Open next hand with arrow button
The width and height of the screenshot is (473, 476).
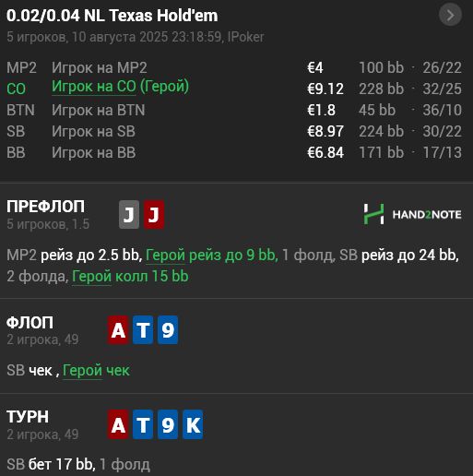pyautogui.click(x=450, y=15)
